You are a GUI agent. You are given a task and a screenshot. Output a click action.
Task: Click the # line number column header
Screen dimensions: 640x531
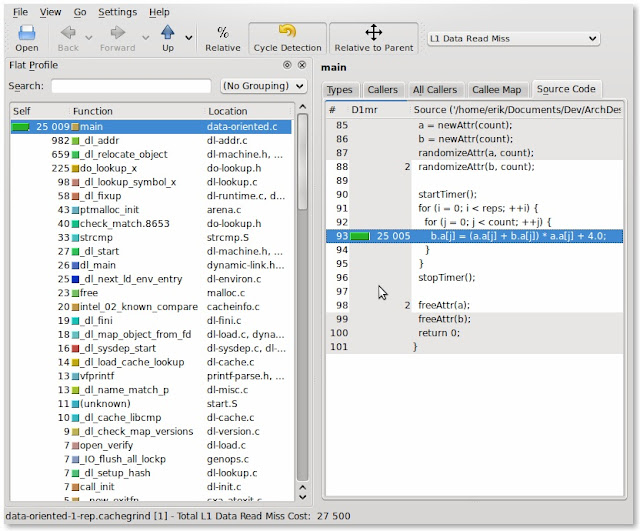(x=338, y=110)
